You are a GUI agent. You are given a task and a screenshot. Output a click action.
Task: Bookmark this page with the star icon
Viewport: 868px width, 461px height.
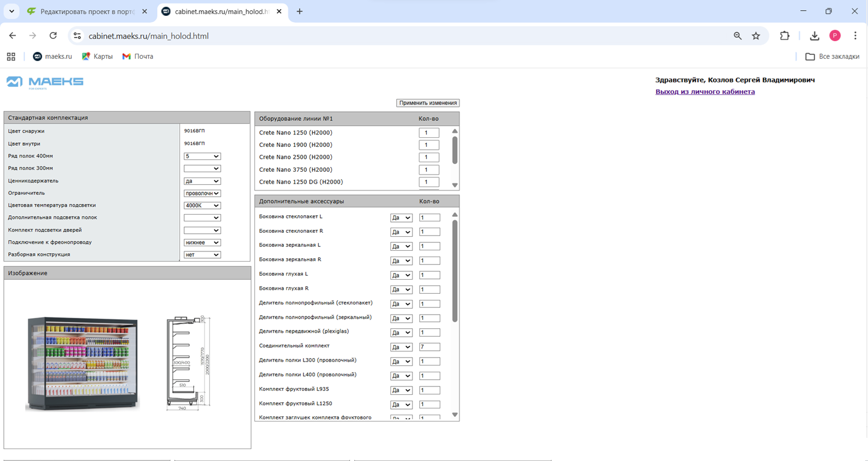tap(756, 36)
